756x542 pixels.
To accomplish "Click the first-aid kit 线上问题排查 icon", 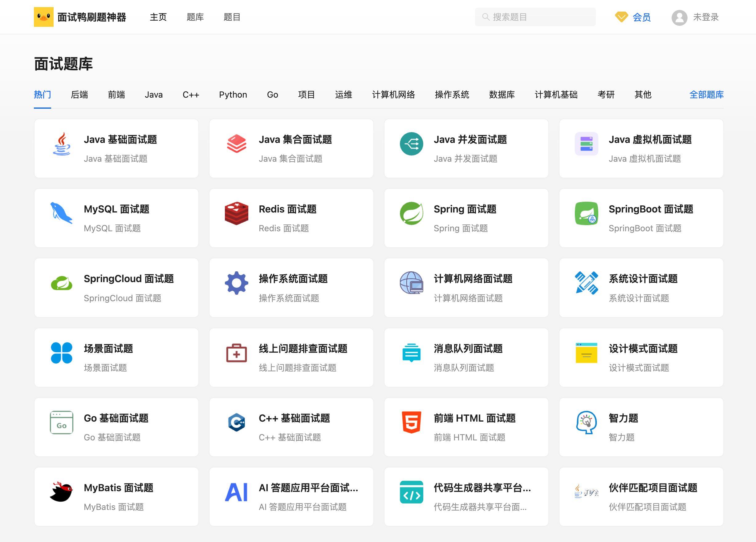I will point(237,353).
